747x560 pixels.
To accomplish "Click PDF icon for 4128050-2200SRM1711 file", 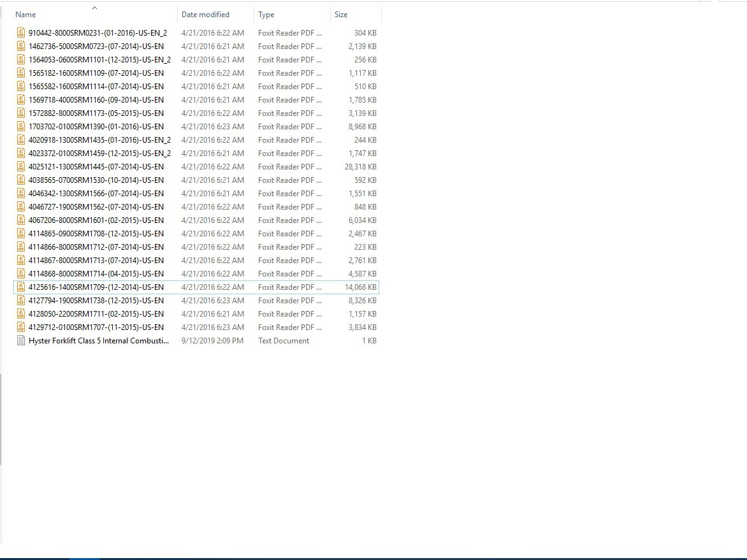I will (x=21, y=313).
